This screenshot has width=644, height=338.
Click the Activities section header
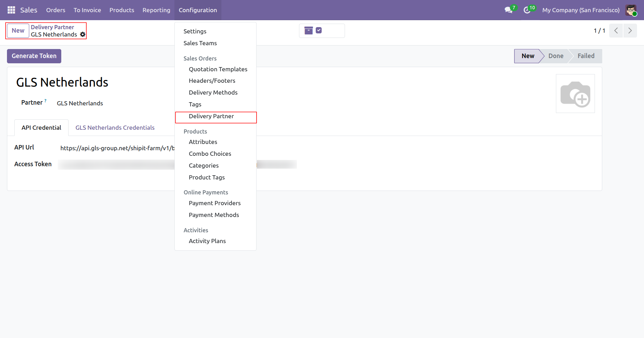tap(196, 230)
